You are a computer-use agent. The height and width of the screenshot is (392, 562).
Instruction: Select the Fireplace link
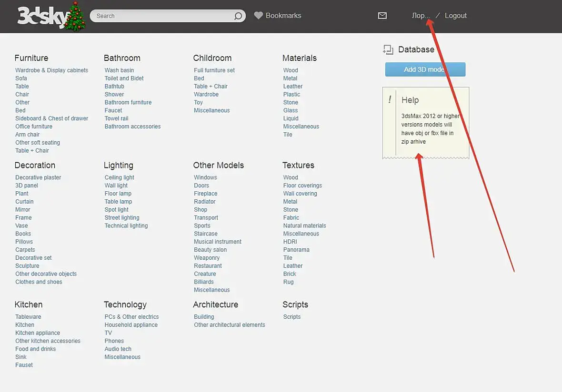pos(206,194)
